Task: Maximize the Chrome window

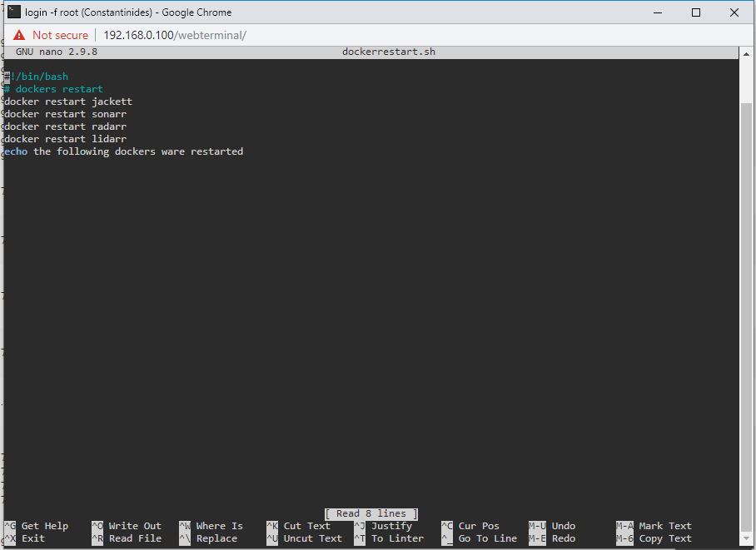Action: 696,12
